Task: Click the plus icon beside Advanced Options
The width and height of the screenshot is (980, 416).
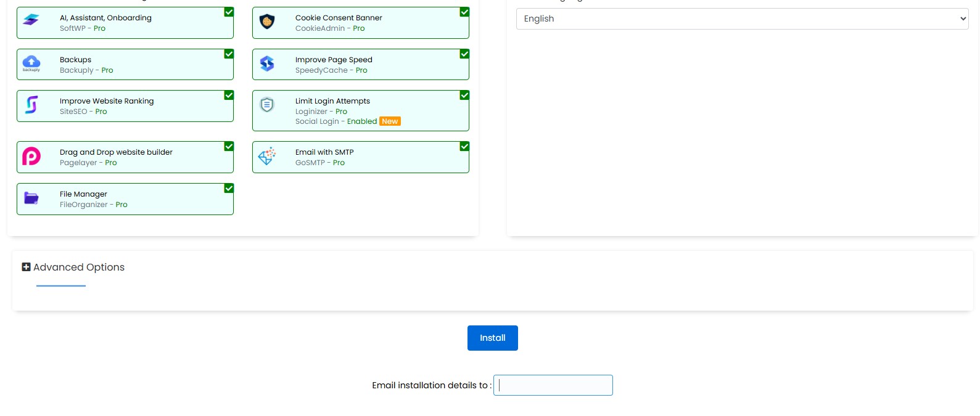Action: 26,267
